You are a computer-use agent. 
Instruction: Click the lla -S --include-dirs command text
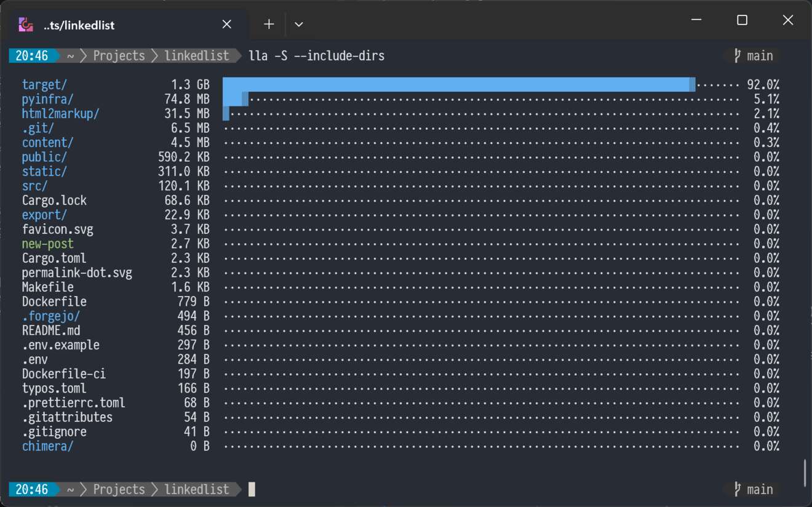click(316, 56)
